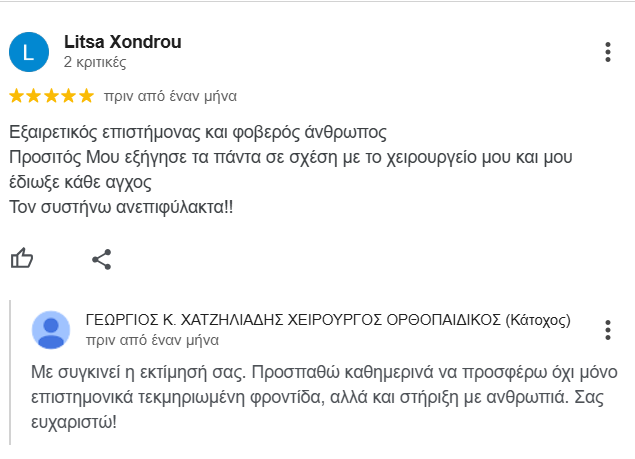Click the review's 'πριν από έναν μήνα' timestamp
The height and width of the screenshot is (459, 635).
pyautogui.click(x=170, y=96)
